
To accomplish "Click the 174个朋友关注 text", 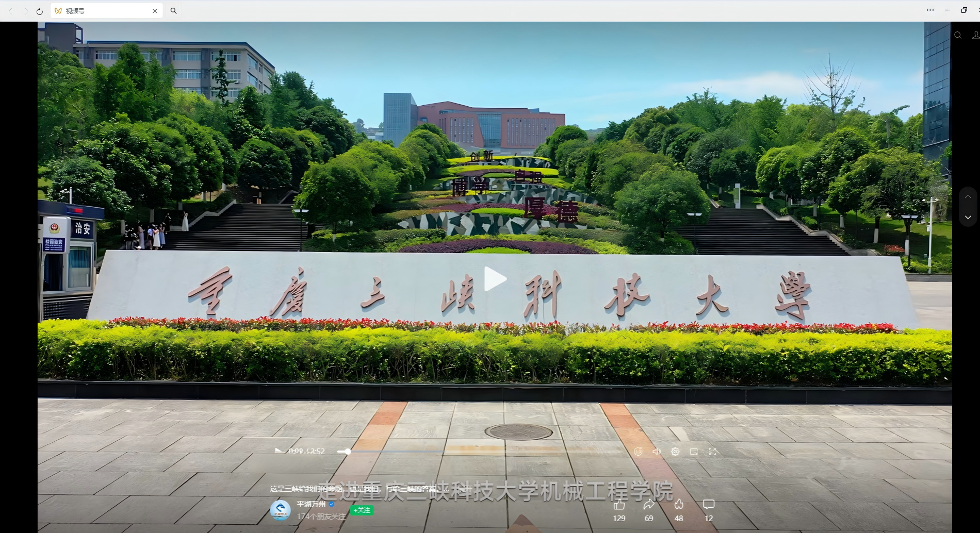I will click(x=321, y=517).
